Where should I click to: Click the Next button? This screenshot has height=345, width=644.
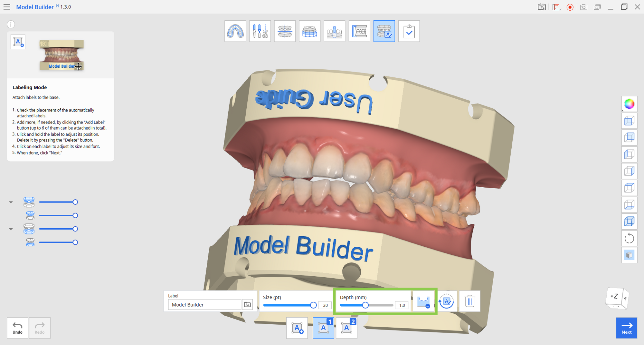(627, 328)
